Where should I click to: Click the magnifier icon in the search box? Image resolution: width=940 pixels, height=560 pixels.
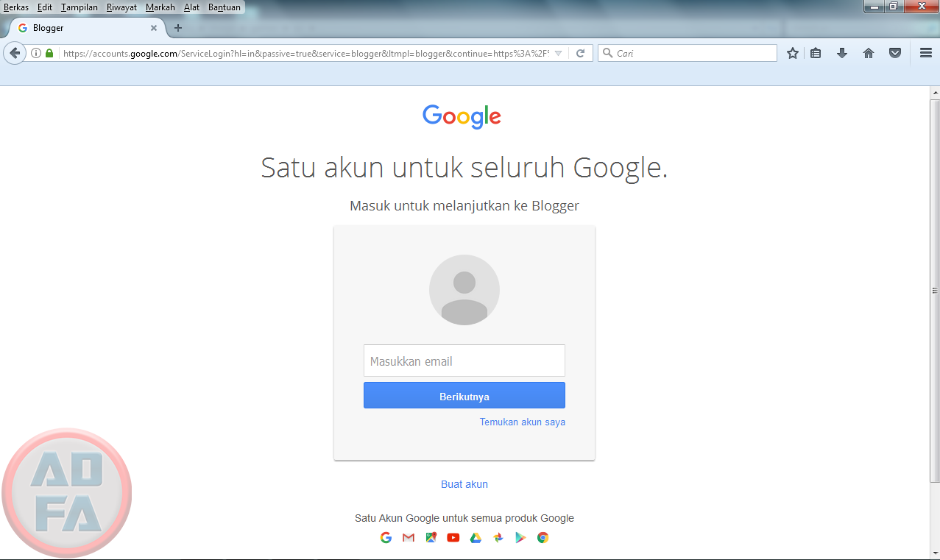pos(608,53)
